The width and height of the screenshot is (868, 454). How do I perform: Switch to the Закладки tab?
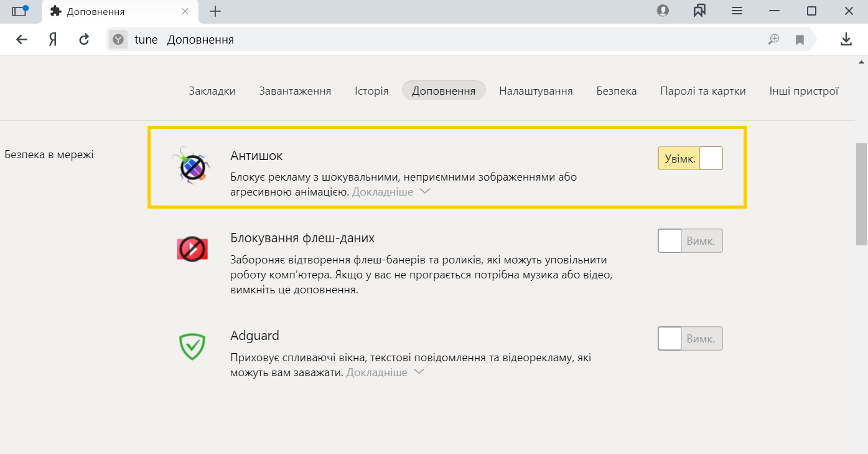pos(212,91)
